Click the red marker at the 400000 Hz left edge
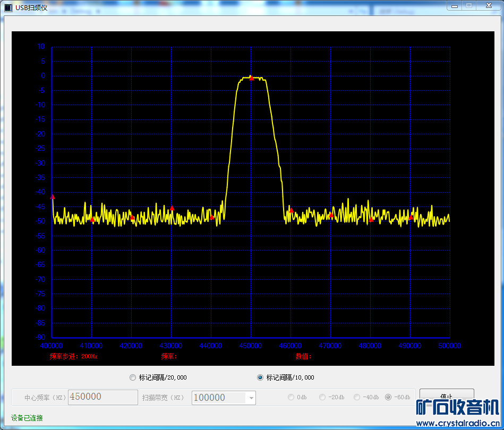This screenshot has width=504, height=430. tap(53, 197)
